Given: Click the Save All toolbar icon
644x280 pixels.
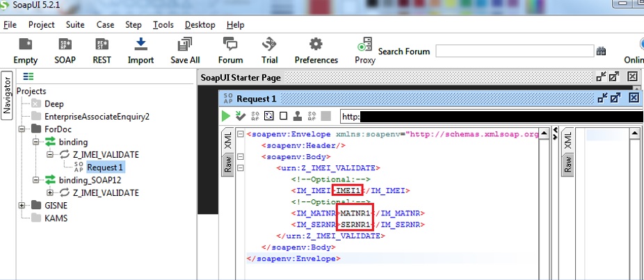Looking at the screenshot, I should (x=185, y=45).
